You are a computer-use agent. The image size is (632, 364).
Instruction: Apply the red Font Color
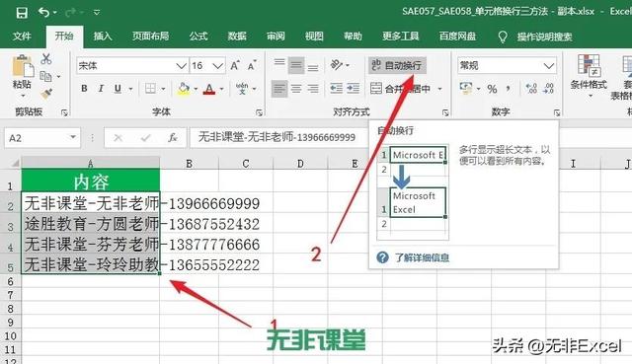pos(209,89)
